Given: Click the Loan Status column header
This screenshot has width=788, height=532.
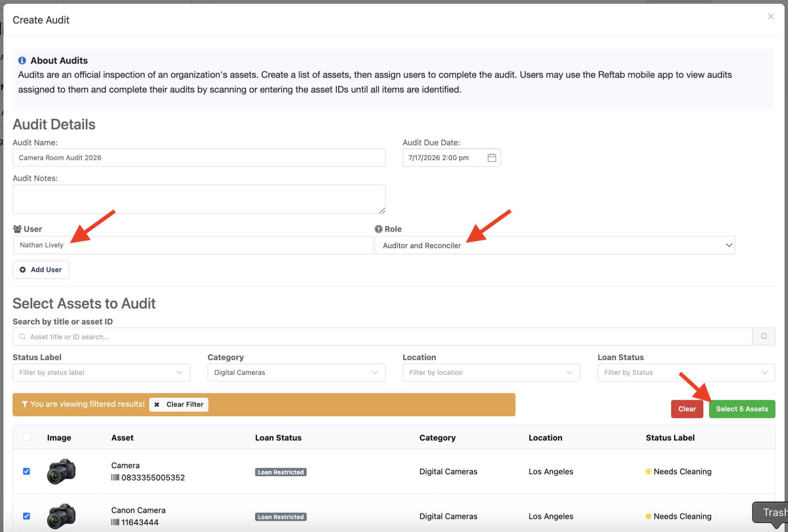Looking at the screenshot, I should pos(278,437).
